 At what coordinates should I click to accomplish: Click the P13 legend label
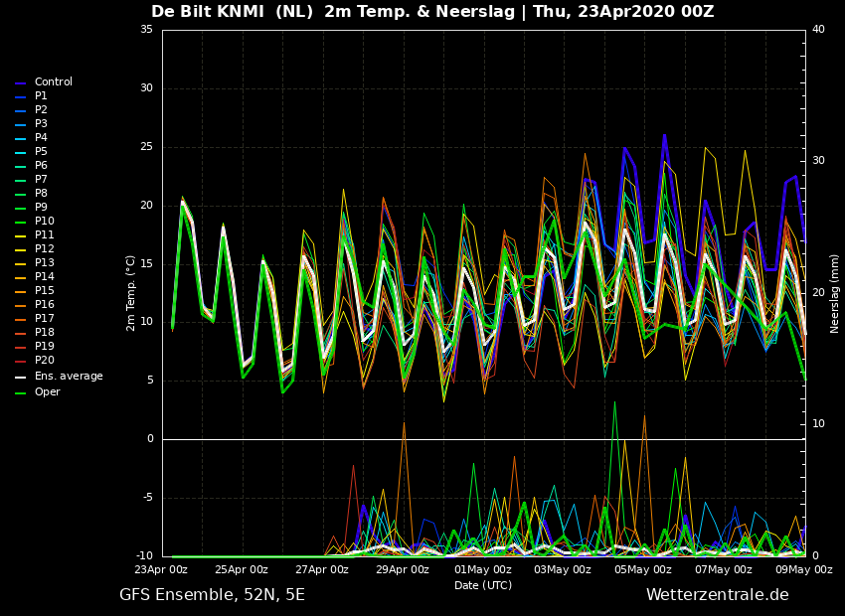tap(44, 263)
